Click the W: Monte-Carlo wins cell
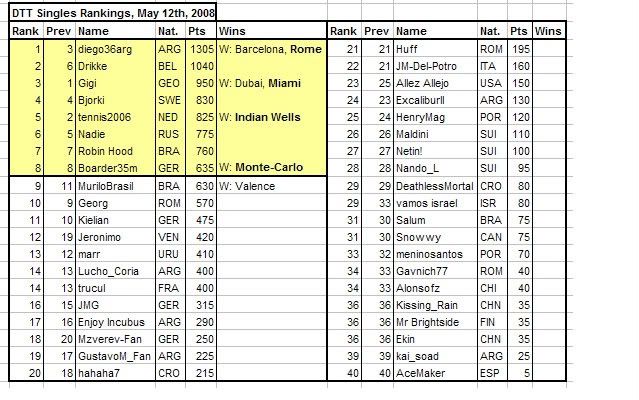This screenshot has width=639, height=400. [x=272, y=168]
